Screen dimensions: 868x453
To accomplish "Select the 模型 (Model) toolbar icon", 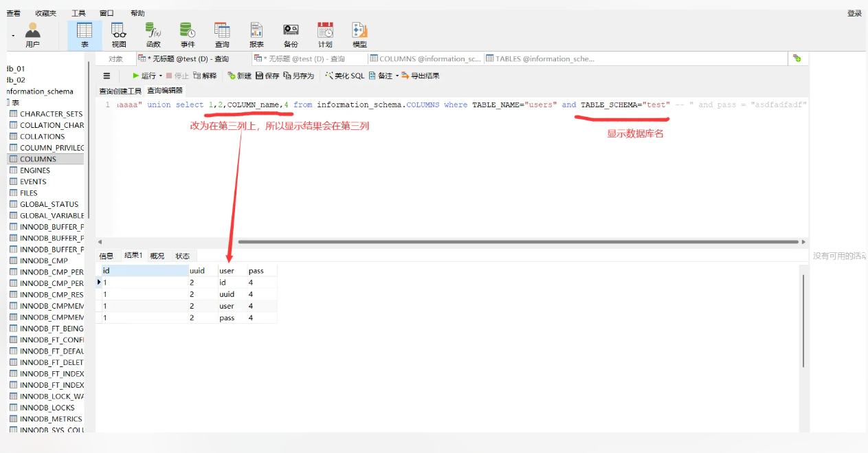I will (x=359, y=34).
